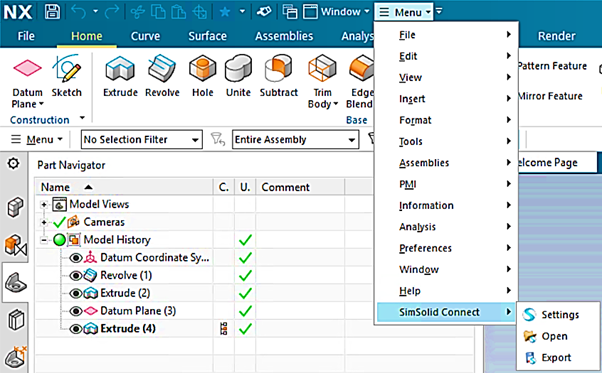This screenshot has width=602, height=373.
Task: Click the Undo arrow icon
Action: pos(79,12)
